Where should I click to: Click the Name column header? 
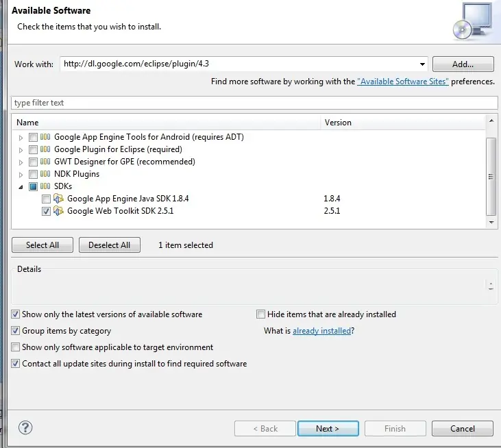[166, 123]
